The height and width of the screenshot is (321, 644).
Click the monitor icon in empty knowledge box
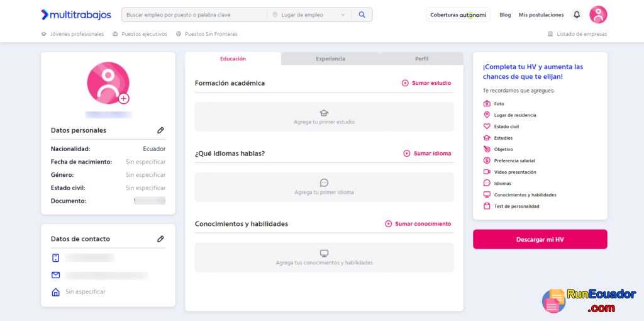(324, 253)
